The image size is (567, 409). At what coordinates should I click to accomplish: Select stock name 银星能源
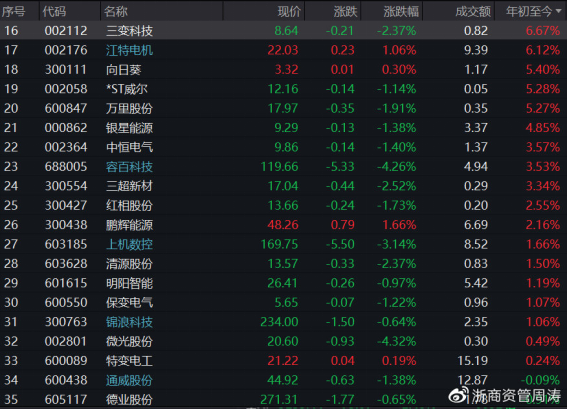click(129, 128)
